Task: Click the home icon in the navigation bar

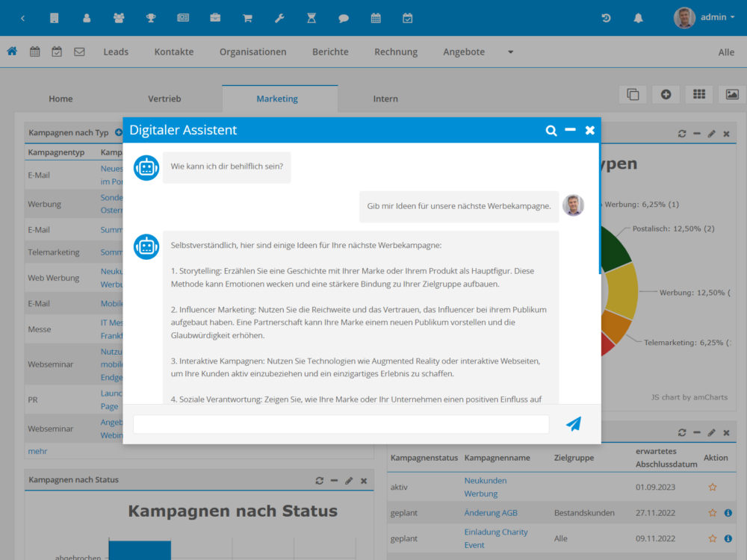Action: pos(12,52)
